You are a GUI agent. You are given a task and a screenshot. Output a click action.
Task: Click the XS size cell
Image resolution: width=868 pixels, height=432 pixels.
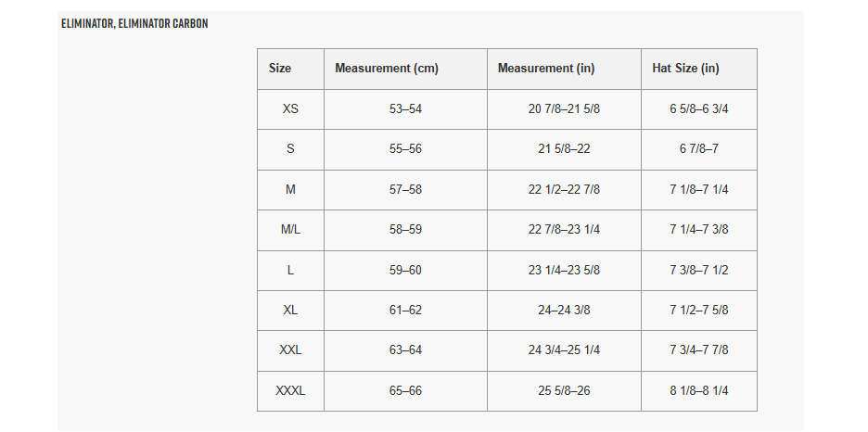pos(290,109)
